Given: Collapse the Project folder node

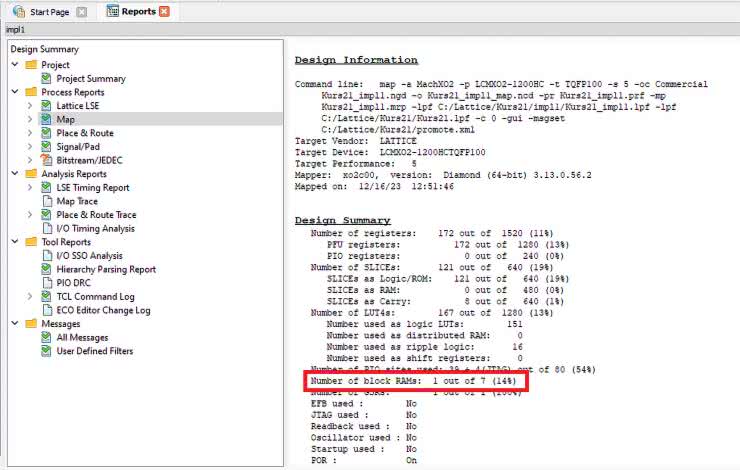Looking at the screenshot, I should [x=16, y=65].
